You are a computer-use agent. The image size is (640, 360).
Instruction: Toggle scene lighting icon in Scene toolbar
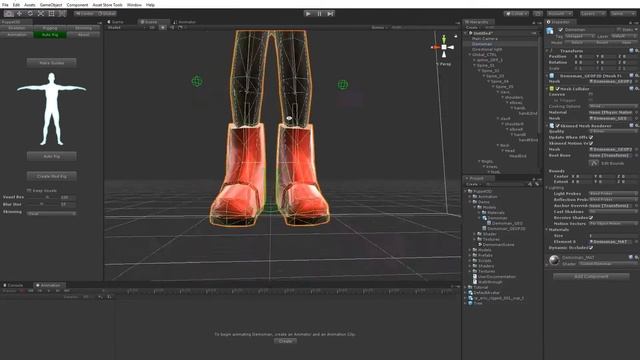(162, 27)
